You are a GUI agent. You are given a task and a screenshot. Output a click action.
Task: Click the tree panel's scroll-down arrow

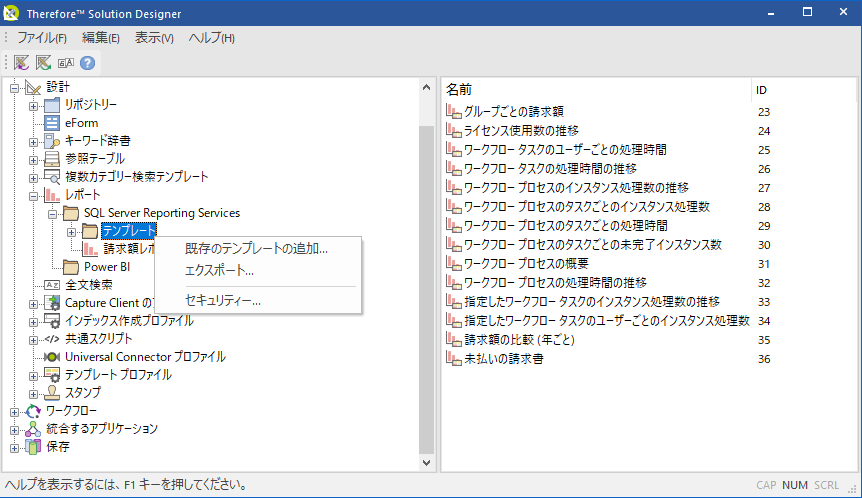click(427, 464)
